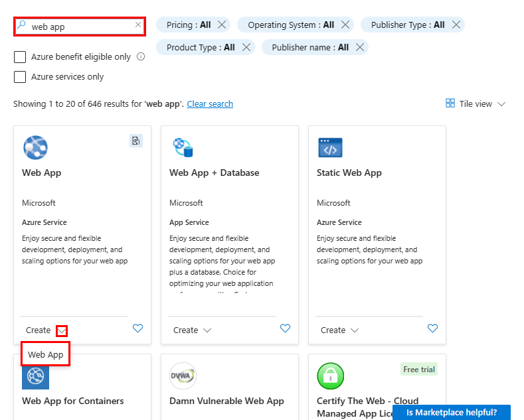
Task: Click the Damn Vulnerable Web App logo
Action: 183,376
